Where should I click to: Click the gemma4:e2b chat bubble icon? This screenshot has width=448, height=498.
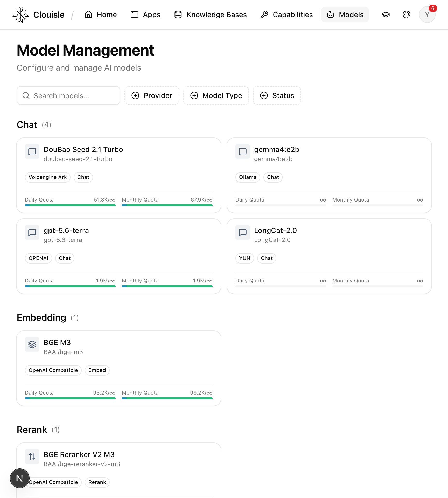tap(243, 151)
